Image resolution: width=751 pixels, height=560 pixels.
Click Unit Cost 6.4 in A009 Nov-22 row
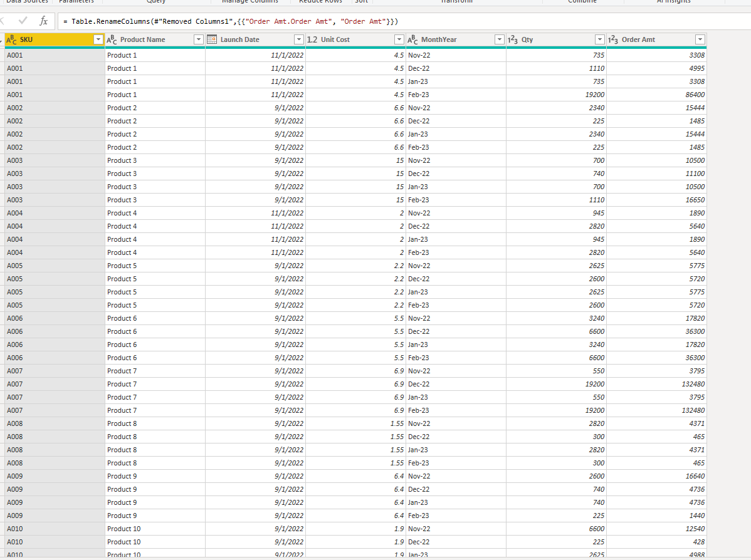pos(355,476)
